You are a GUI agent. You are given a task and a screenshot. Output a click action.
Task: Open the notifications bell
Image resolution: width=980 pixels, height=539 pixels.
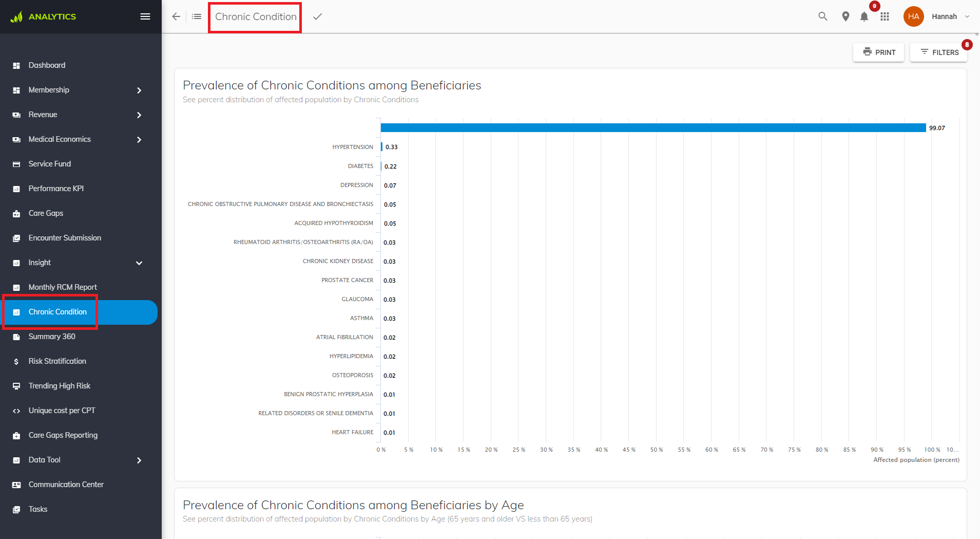pos(864,17)
